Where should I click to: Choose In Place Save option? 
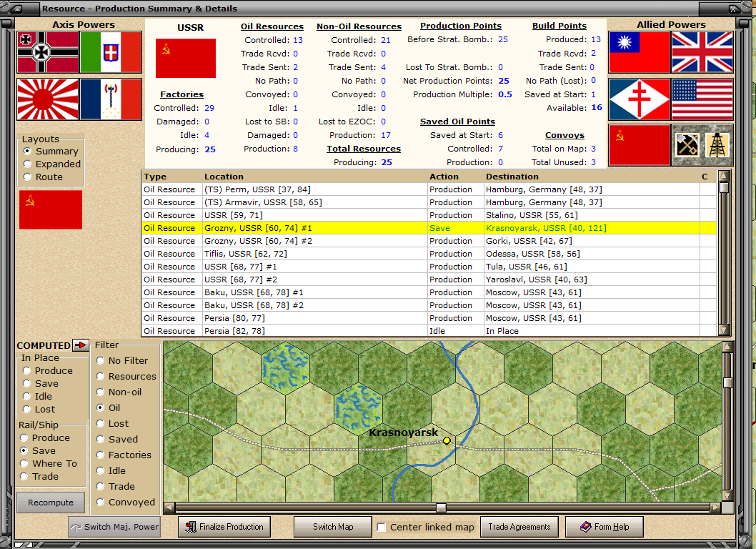click(41, 384)
